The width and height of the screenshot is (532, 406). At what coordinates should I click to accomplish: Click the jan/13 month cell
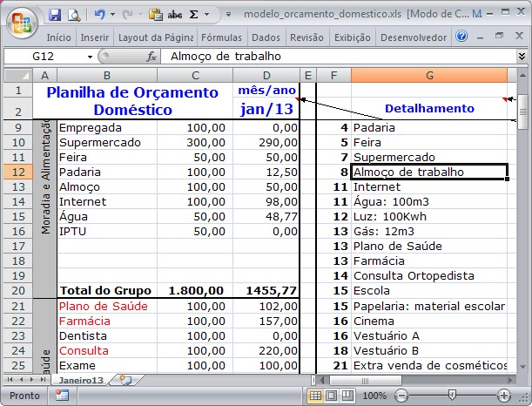[x=266, y=109]
